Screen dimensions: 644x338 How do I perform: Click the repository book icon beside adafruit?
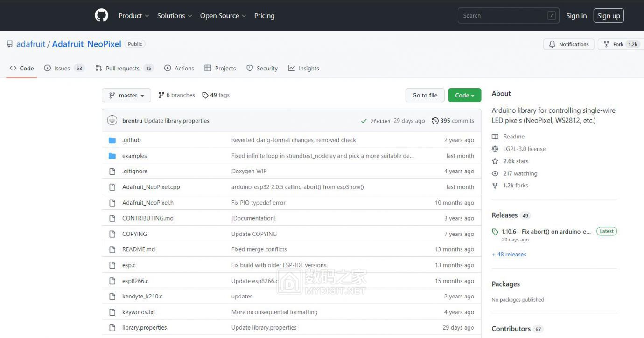10,44
